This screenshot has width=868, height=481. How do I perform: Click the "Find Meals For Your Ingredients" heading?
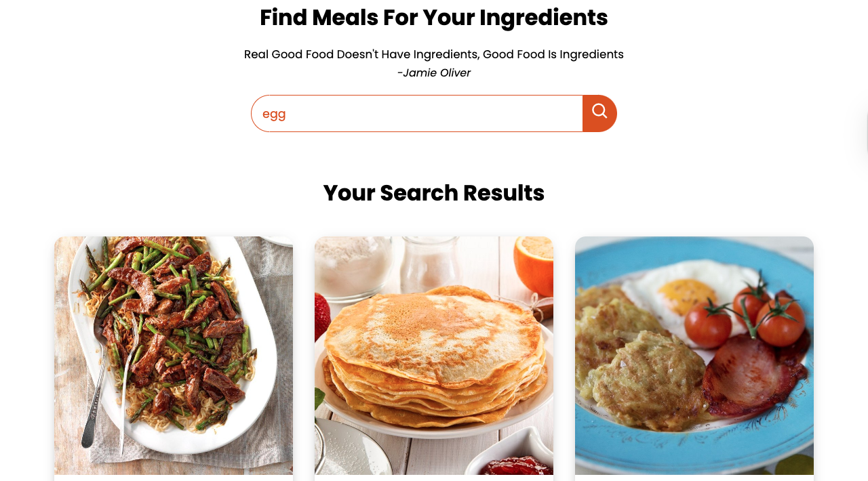coord(434,18)
